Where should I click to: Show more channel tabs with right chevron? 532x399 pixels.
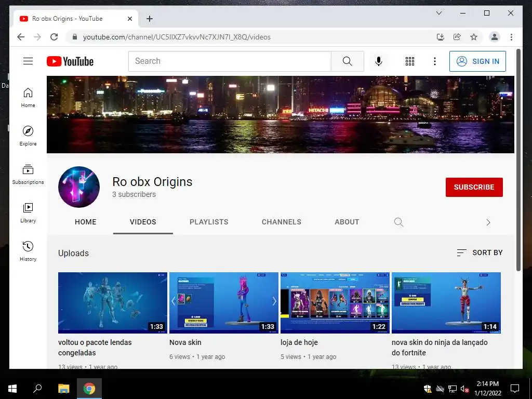click(x=488, y=222)
